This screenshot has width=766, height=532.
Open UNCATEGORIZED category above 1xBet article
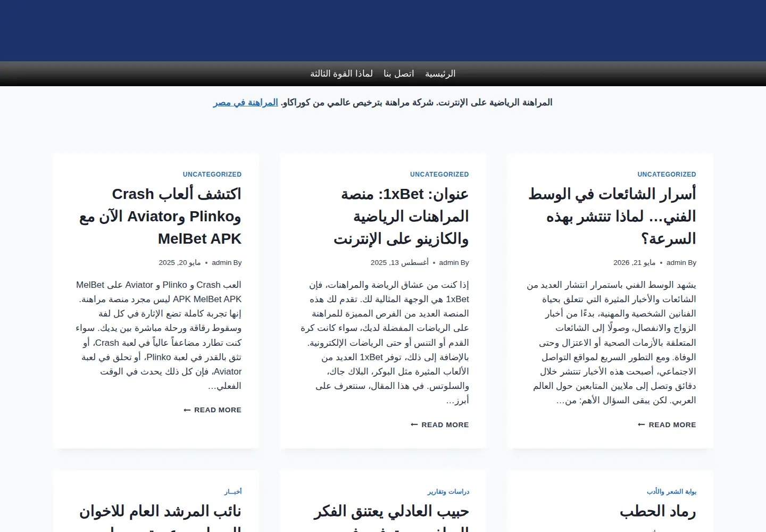pos(439,174)
